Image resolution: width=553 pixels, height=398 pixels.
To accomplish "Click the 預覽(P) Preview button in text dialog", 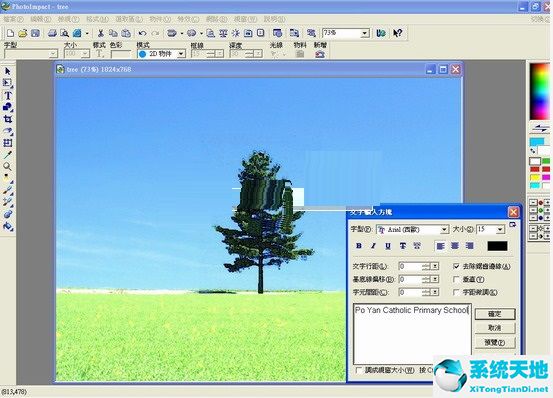I will tap(495, 342).
